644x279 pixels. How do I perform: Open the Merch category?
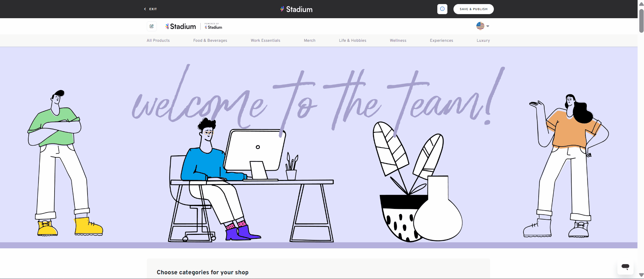tap(309, 40)
